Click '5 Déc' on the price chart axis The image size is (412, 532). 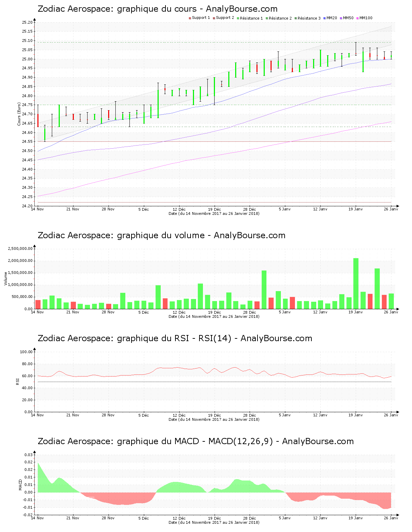(x=144, y=209)
